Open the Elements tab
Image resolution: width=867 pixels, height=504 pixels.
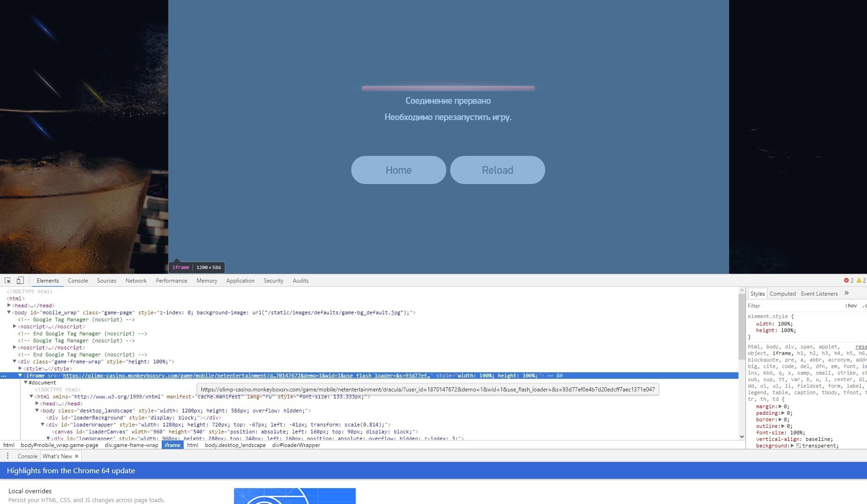(x=48, y=281)
